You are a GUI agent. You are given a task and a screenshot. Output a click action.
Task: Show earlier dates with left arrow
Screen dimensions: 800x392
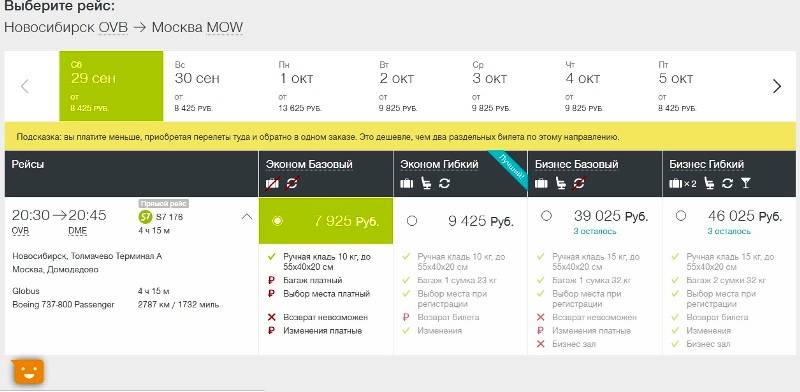coord(24,86)
